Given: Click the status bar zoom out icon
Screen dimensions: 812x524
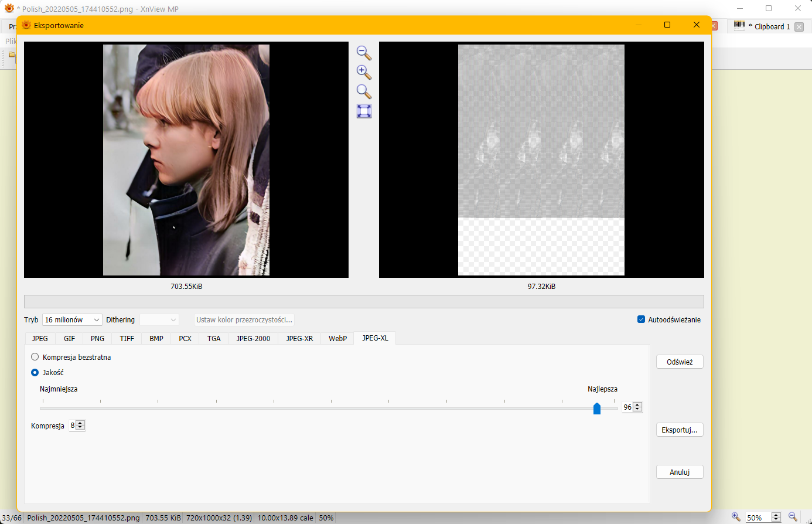Looking at the screenshot, I should (793, 517).
